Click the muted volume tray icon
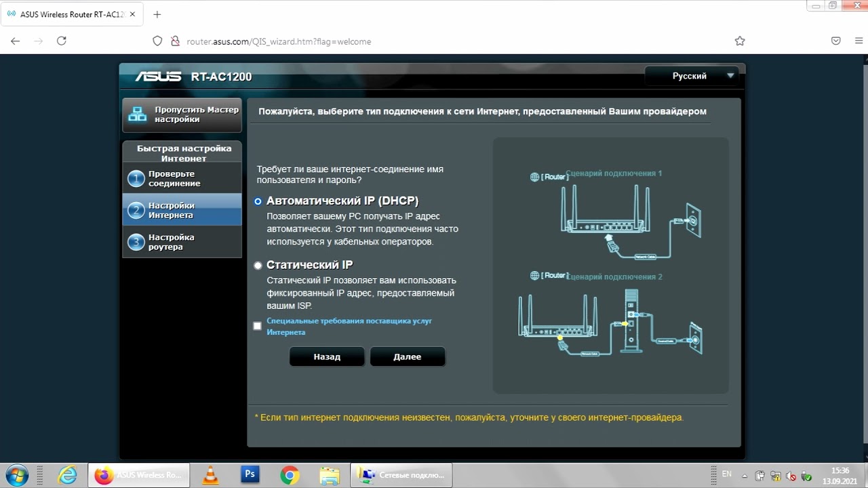 click(789, 475)
